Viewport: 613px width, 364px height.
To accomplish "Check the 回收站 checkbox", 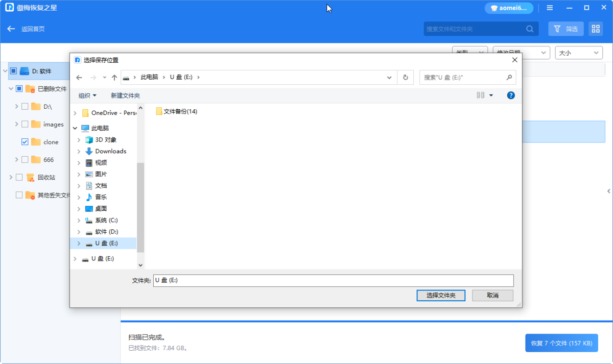I will pos(19,177).
